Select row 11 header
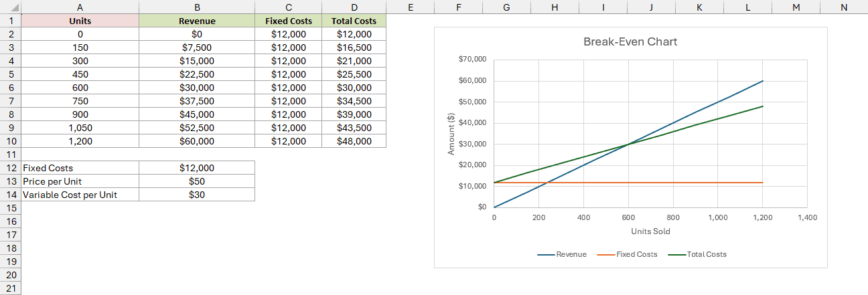The width and height of the screenshot is (868, 295). click(11, 155)
